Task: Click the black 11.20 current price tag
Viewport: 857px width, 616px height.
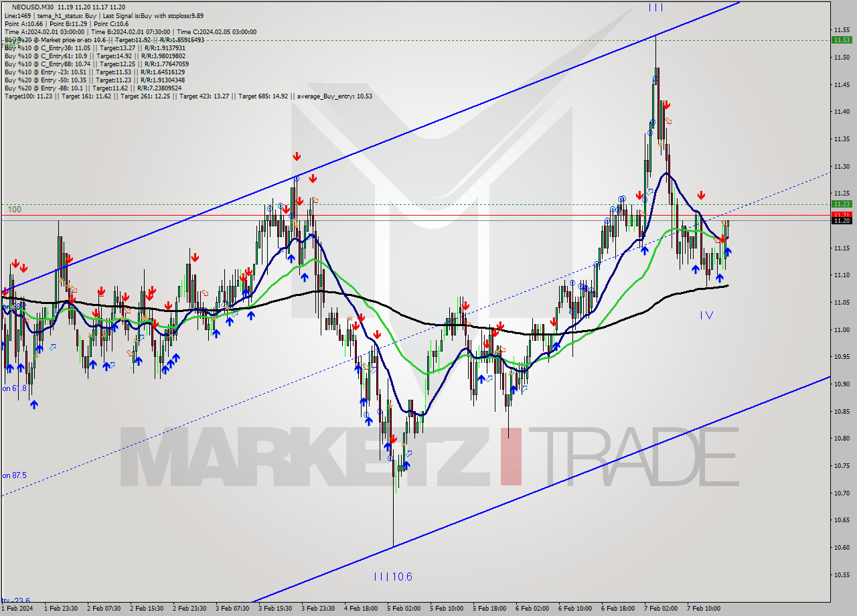Action: pyautogui.click(x=842, y=220)
